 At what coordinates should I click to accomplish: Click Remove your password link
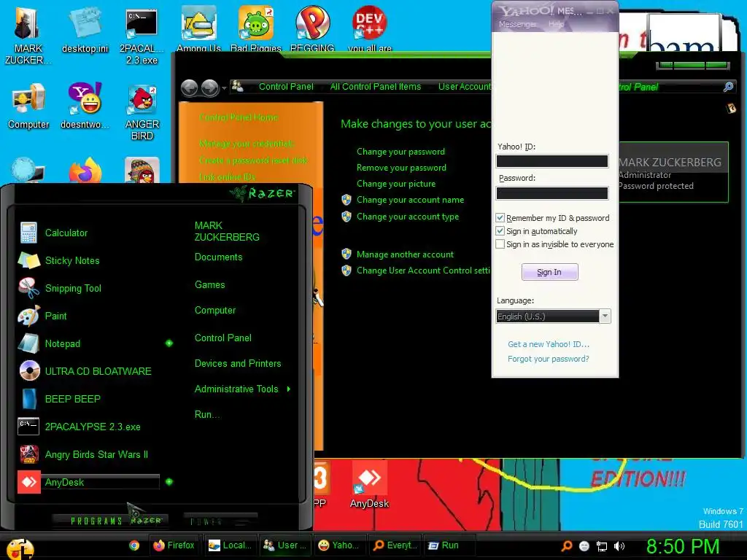point(401,168)
